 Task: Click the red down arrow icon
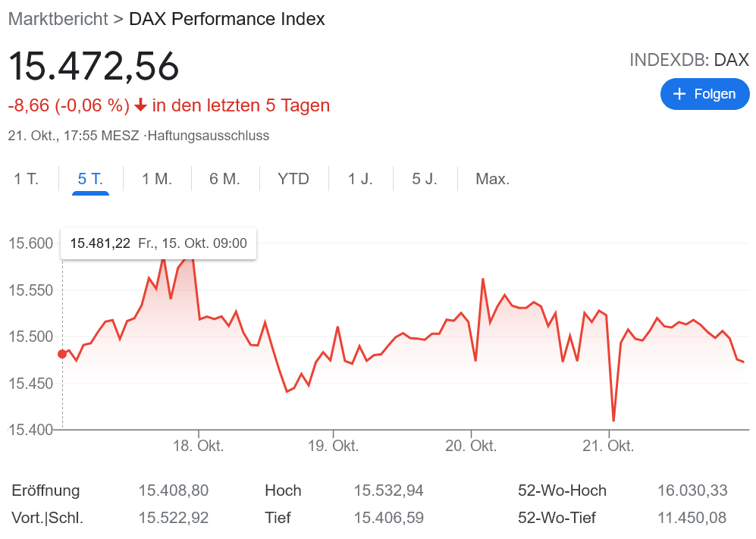point(140,105)
